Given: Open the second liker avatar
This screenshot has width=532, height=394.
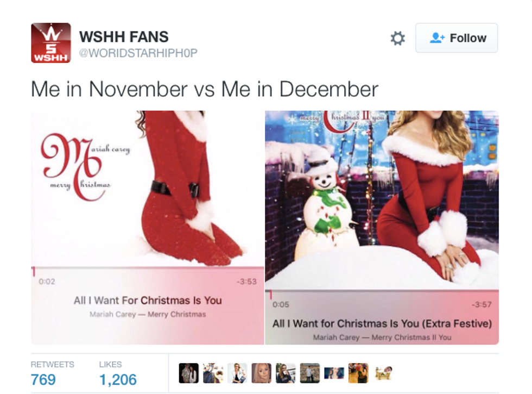Looking at the screenshot, I should pos(213,373).
